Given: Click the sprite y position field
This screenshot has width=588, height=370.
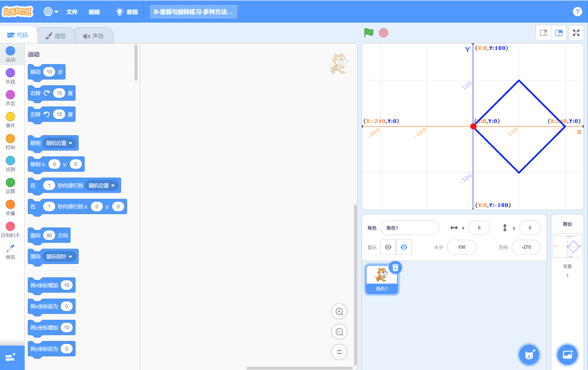Looking at the screenshot, I should [x=530, y=228].
